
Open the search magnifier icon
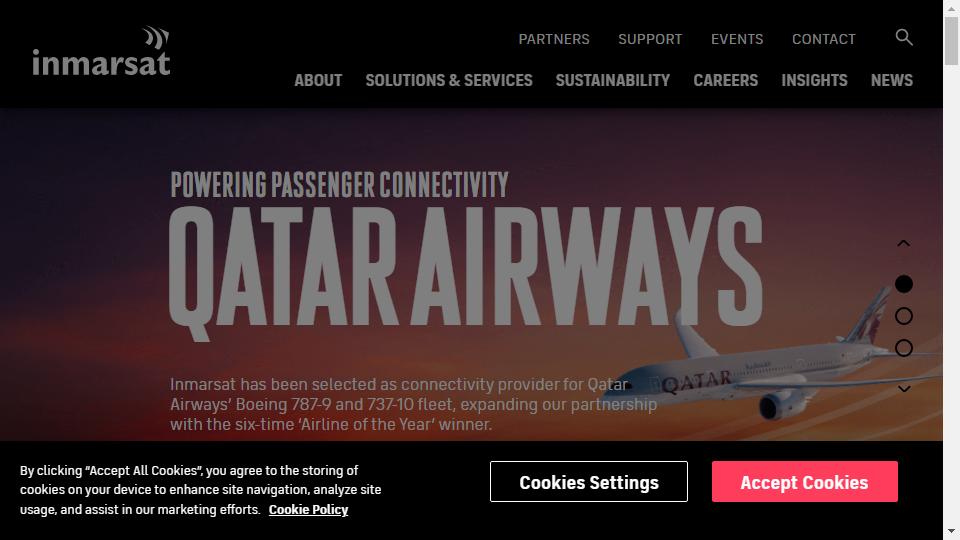(904, 37)
